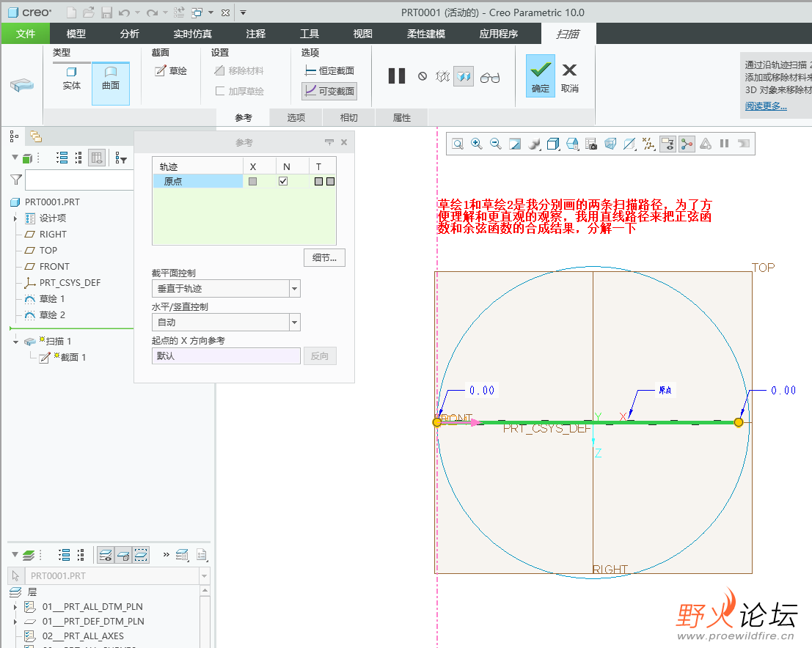This screenshot has width=812, height=648.
Task: Close the 参考 panel
Action: pos(344,142)
